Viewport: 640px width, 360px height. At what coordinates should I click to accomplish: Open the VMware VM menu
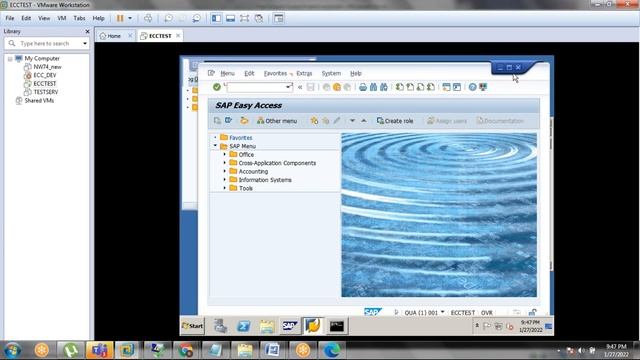click(62, 18)
